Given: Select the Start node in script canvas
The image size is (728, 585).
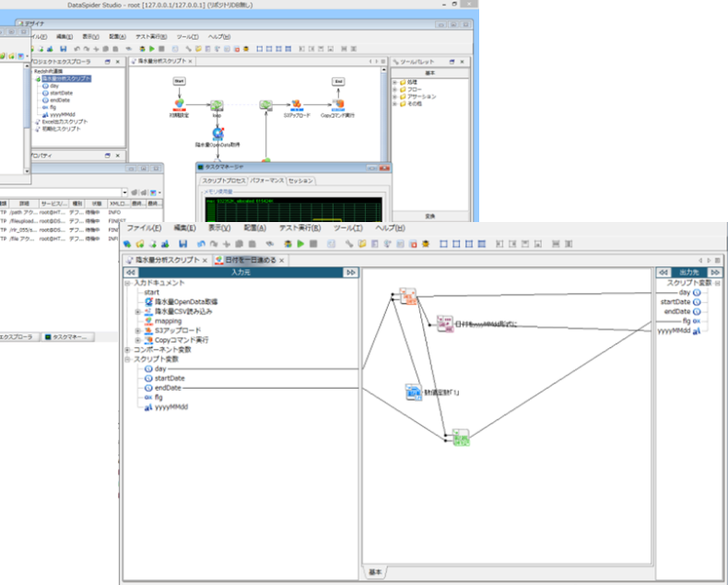Looking at the screenshot, I should point(180,81).
